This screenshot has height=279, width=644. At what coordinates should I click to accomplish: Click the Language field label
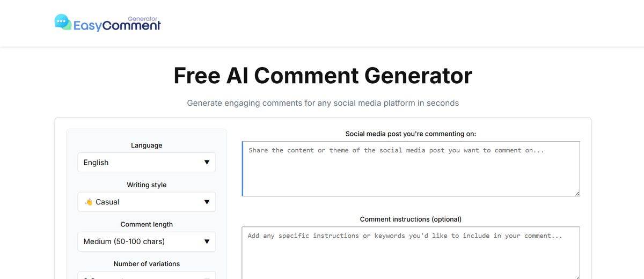[x=147, y=145]
